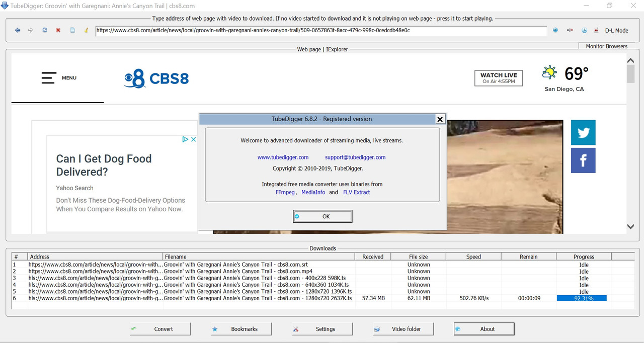Close the TubeDigger about dialog with X
Image resolution: width=644 pixels, height=343 pixels.
pyautogui.click(x=440, y=119)
